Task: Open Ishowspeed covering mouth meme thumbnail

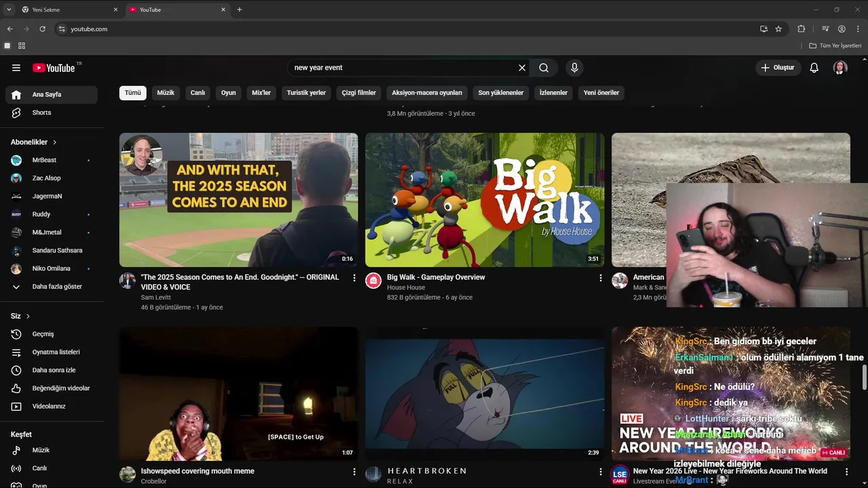Action: click(239, 394)
